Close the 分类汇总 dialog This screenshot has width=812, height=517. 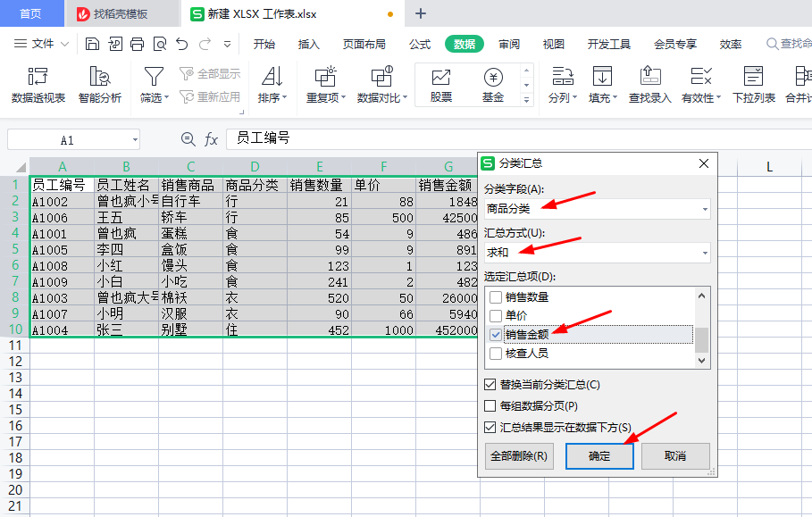[x=704, y=163]
